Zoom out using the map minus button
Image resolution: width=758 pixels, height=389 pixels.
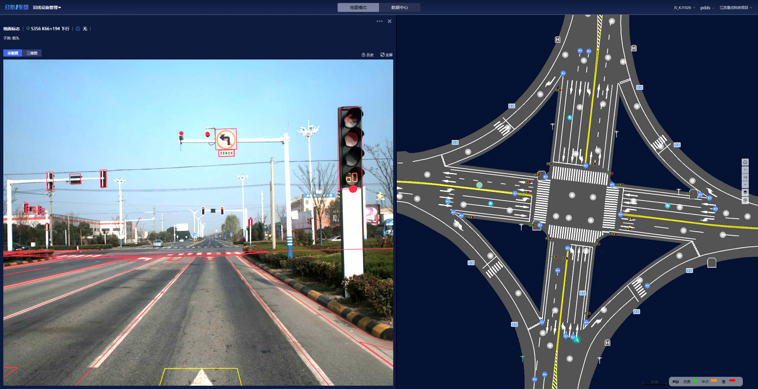745,185
